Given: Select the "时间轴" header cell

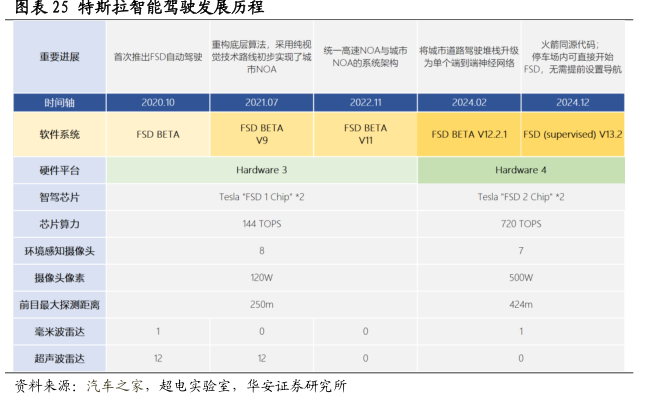Looking at the screenshot, I should [60, 103].
